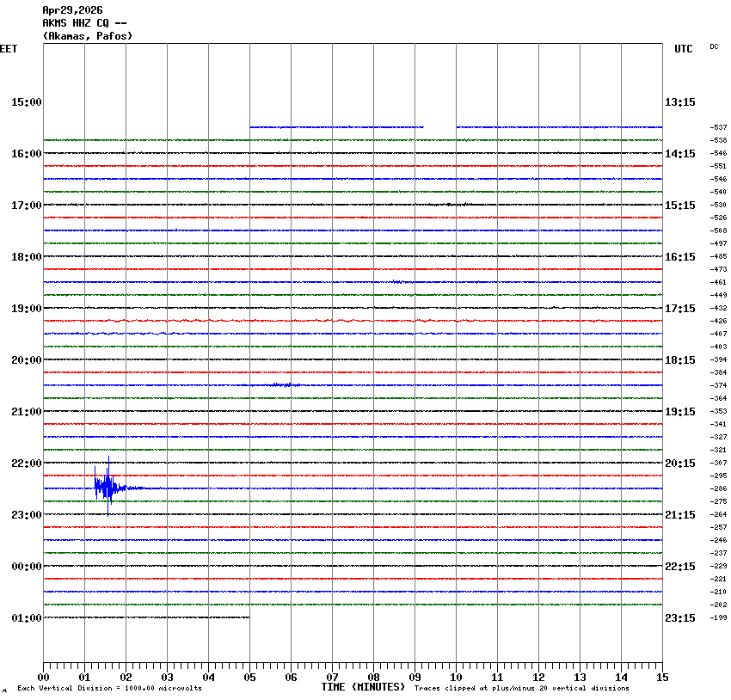Click the (Akamas, Pafos) location label
The height and width of the screenshot is (700, 731).
(x=88, y=36)
